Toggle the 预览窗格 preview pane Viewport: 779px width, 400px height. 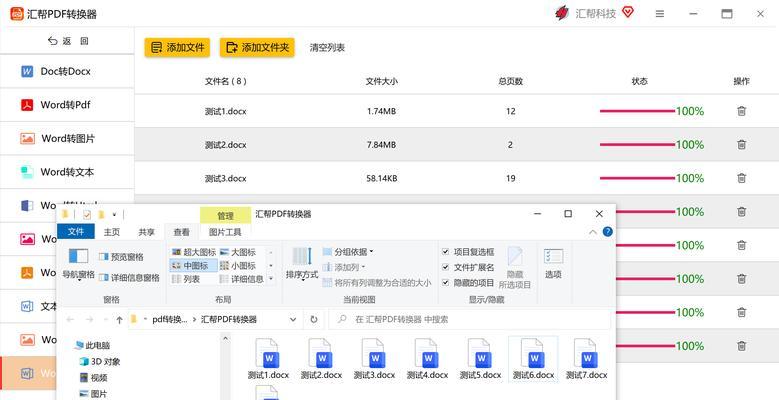(121, 257)
